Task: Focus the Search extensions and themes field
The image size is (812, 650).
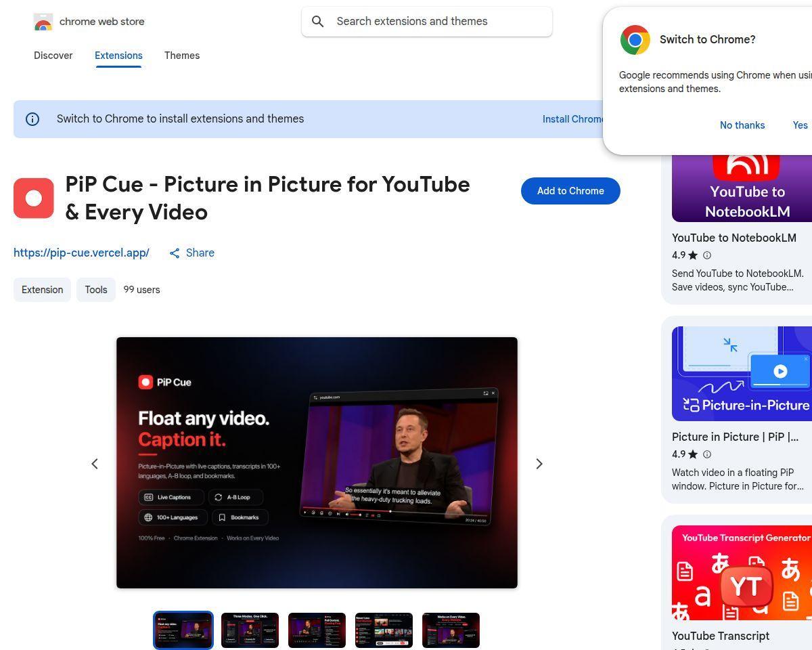Action: pyautogui.click(x=427, y=22)
